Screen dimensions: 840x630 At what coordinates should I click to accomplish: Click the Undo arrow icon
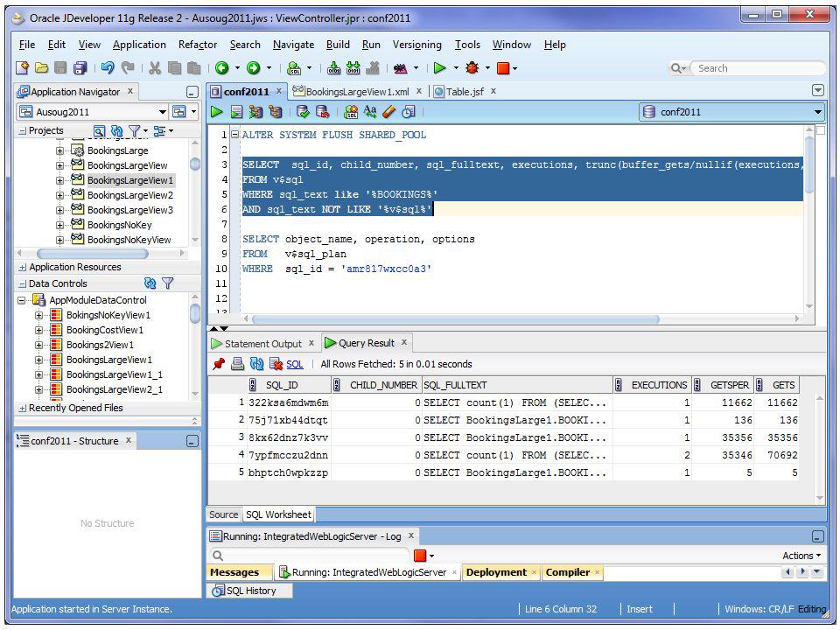(108, 68)
